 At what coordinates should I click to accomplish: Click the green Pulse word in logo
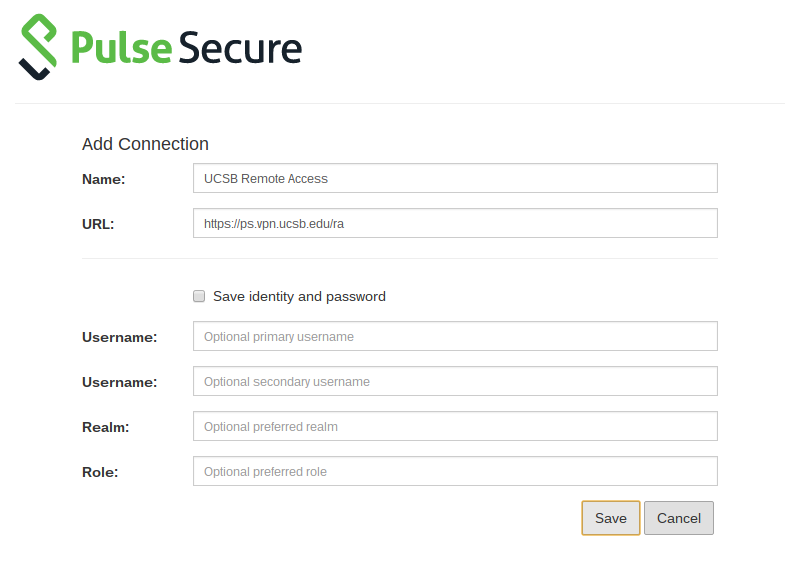pyautogui.click(x=121, y=47)
